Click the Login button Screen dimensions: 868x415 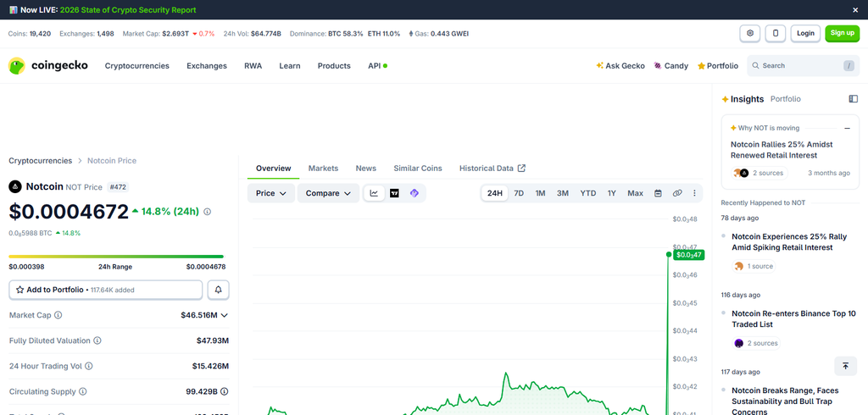click(805, 33)
